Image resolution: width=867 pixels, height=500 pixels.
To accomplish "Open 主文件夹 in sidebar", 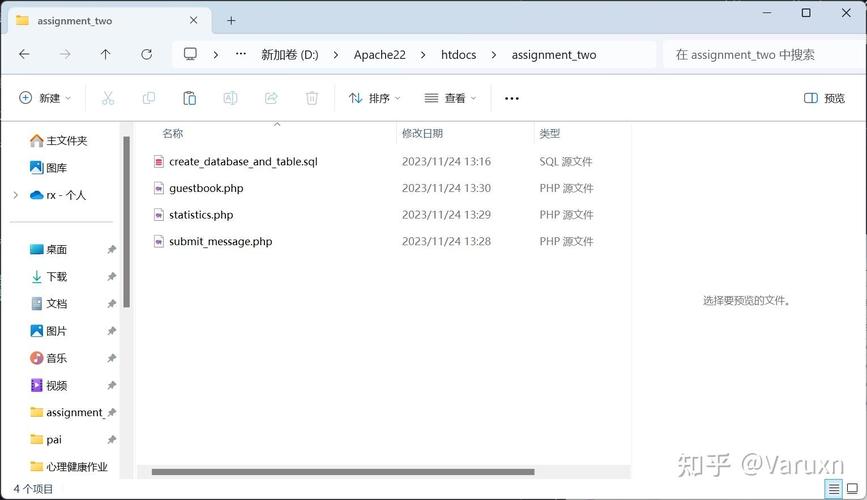I will pos(59,140).
